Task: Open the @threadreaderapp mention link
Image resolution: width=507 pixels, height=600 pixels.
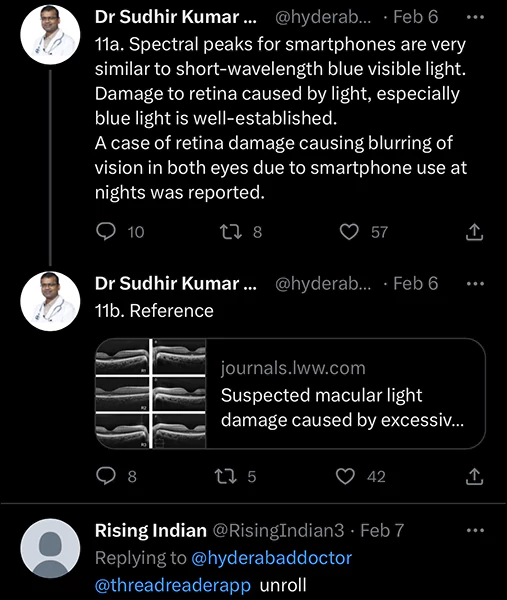Action: (x=173, y=585)
